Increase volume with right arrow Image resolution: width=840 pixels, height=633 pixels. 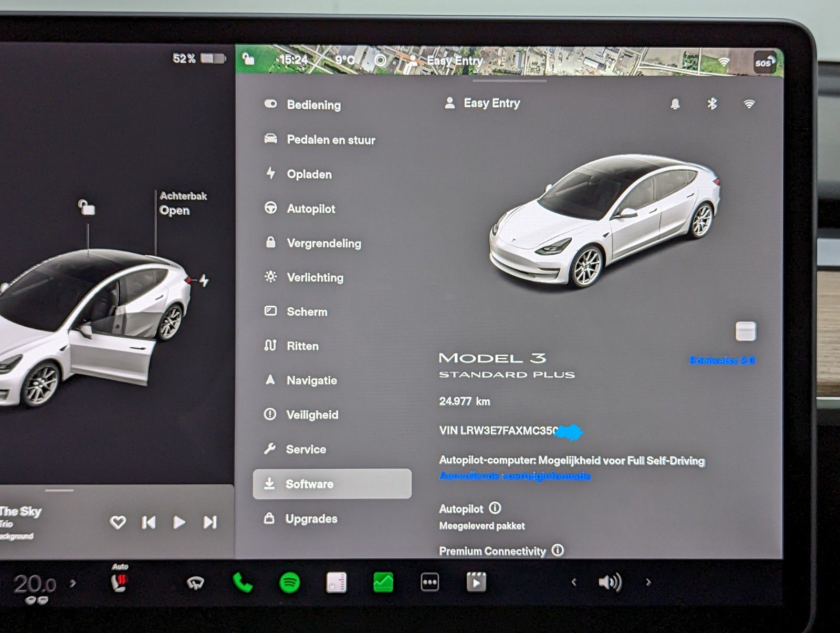(x=648, y=582)
